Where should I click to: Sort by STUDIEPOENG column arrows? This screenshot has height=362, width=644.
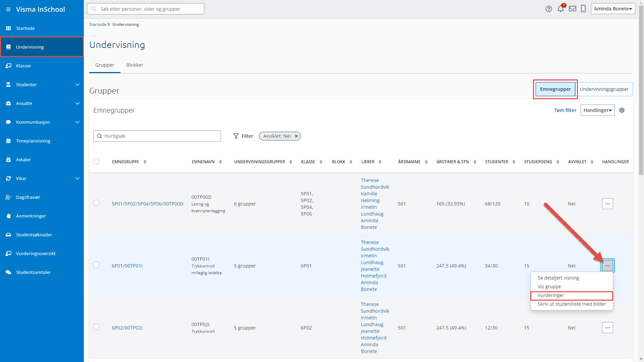558,162
